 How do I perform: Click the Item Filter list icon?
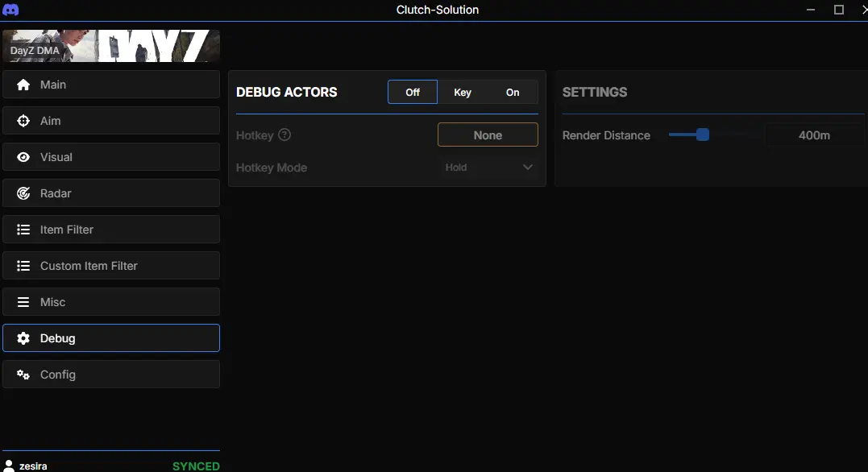23,229
